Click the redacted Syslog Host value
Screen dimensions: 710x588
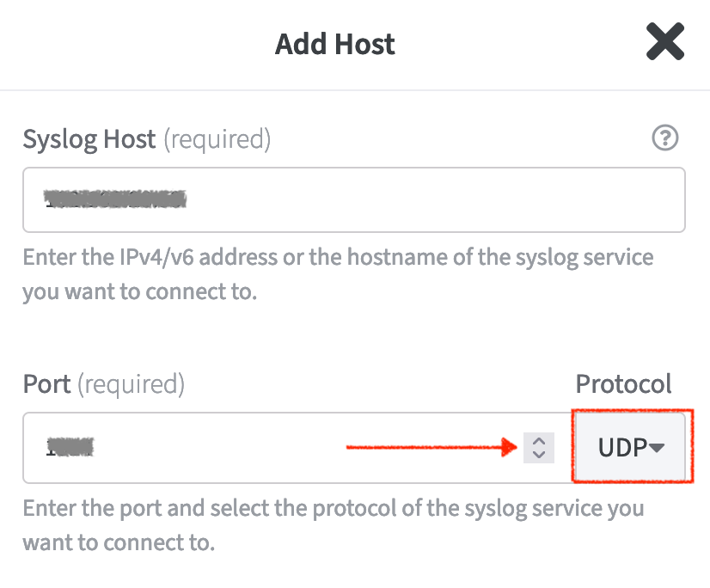116,200
